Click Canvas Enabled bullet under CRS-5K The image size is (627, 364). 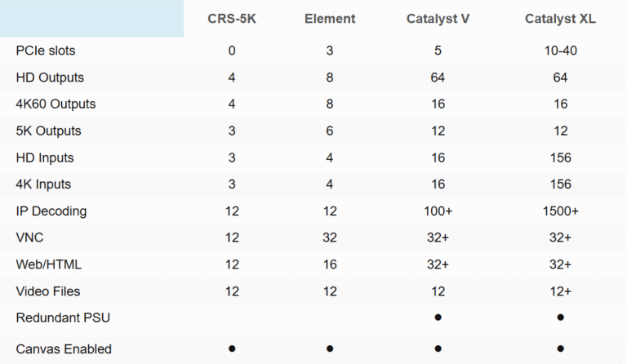(232, 348)
